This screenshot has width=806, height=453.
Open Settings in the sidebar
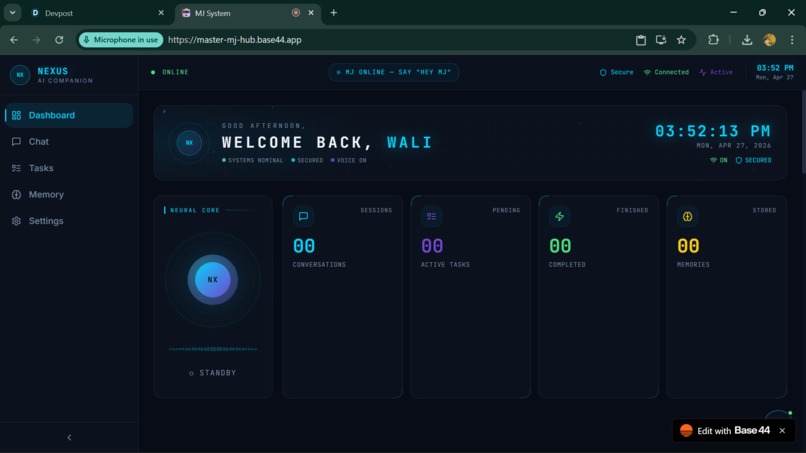69,221
